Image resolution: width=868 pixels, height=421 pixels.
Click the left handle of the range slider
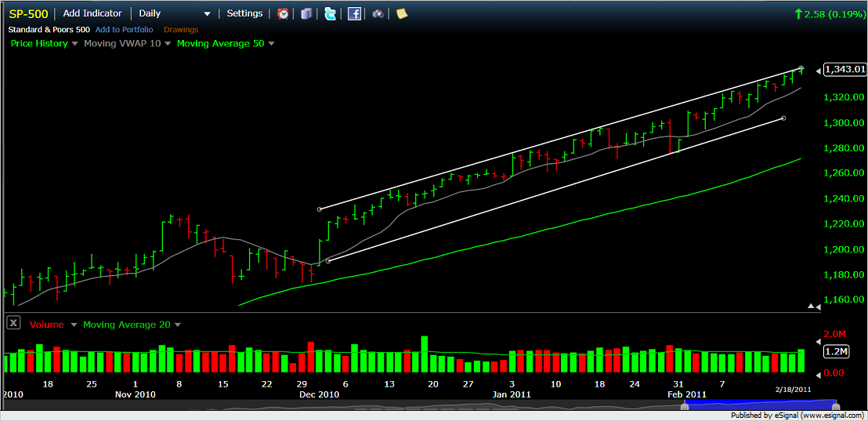684,407
